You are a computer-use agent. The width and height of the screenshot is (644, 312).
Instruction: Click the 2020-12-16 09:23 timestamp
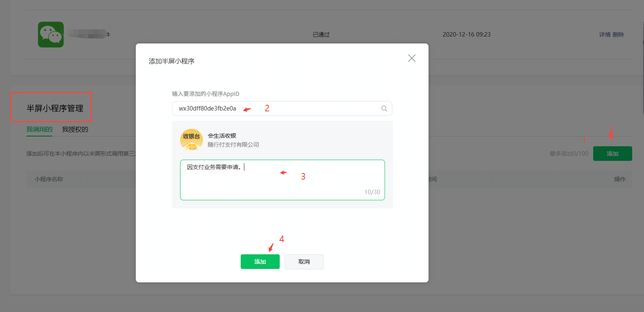tap(467, 35)
